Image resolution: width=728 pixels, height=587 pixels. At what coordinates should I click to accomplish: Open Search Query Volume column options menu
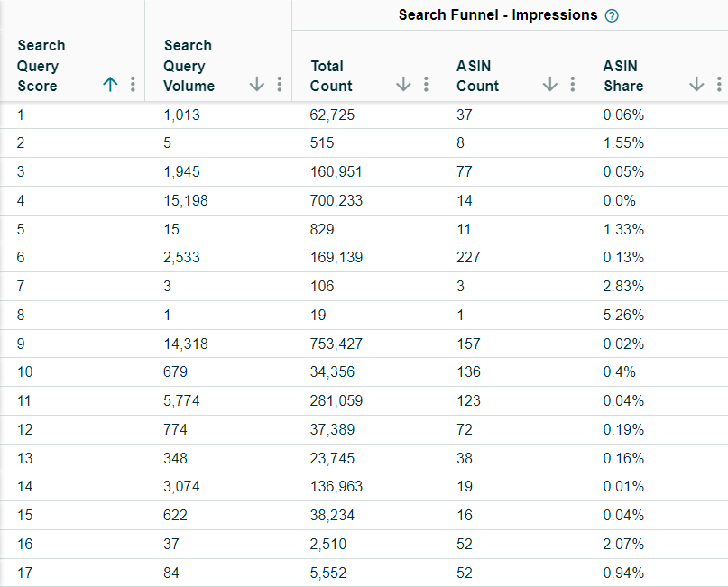(x=279, y=85)
